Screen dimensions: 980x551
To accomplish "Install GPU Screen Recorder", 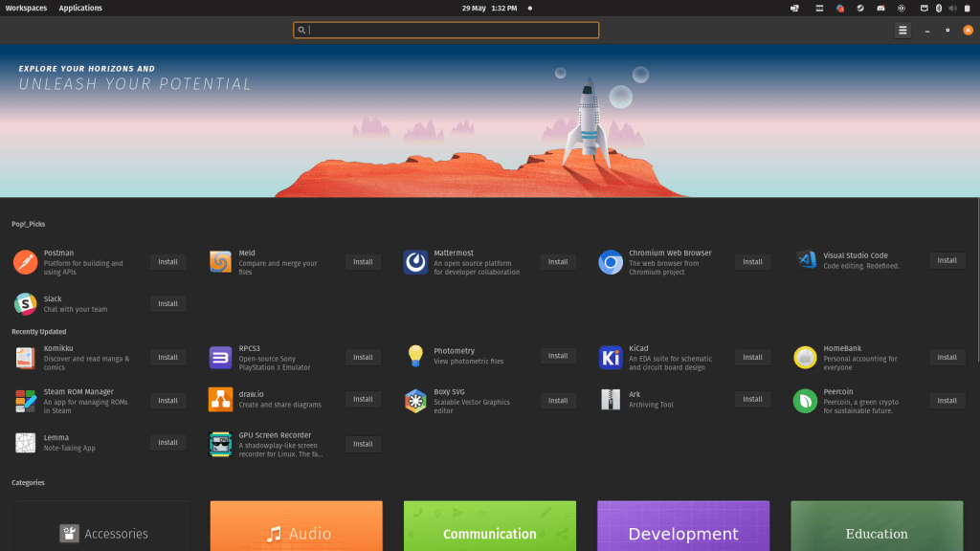I will [x=363, y=444].
